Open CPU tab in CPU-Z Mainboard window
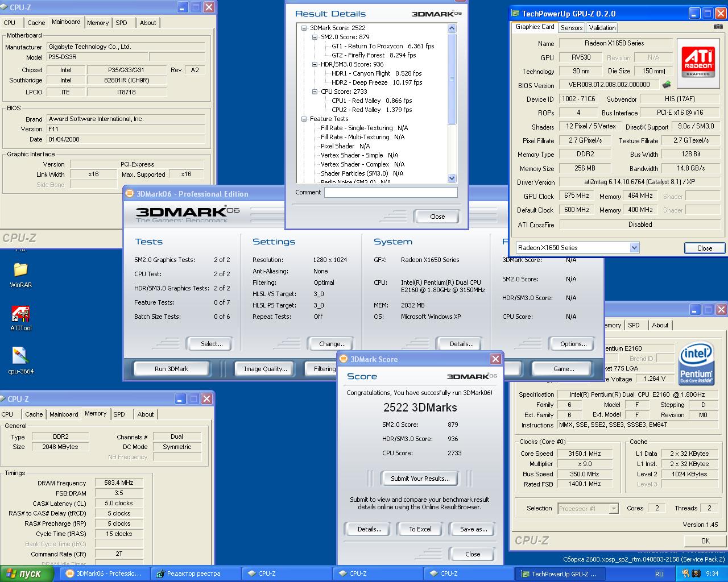 10,23
